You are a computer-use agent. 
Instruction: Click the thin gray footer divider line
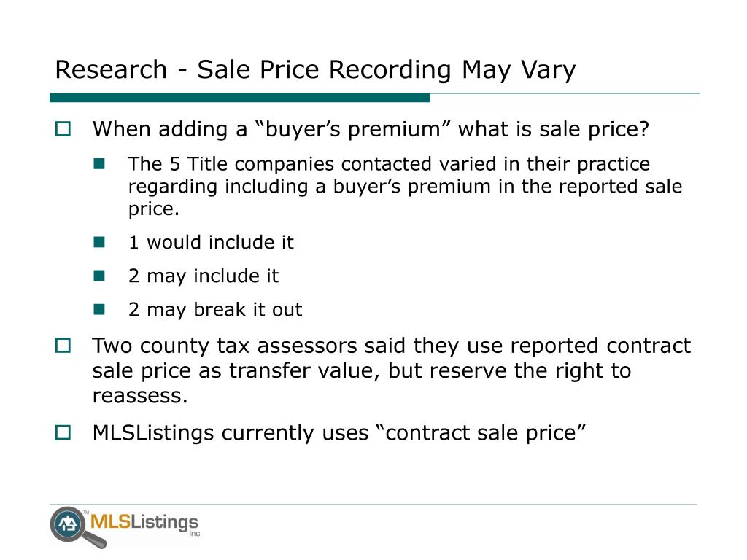pyautogui.click(x=373, y=504)
